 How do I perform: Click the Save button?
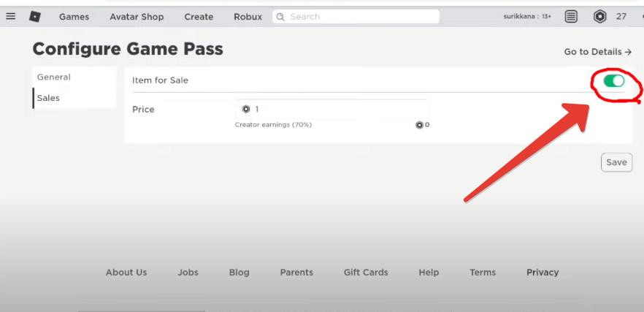(x=616, y=162)
